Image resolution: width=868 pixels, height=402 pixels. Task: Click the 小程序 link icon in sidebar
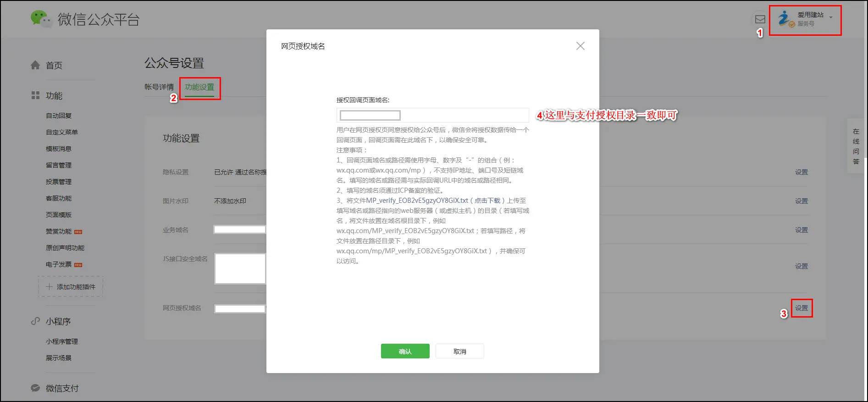(x=35, y=321)
